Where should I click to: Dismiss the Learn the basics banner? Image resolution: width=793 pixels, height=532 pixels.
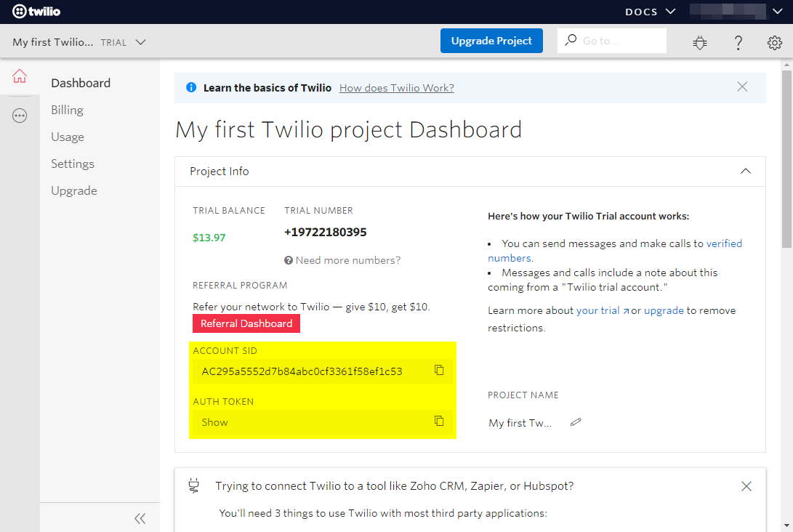(742, 87)
